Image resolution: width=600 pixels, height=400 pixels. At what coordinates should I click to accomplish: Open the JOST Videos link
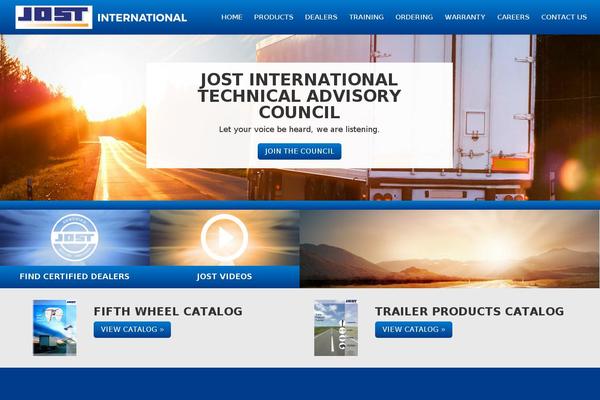(224, 276)
